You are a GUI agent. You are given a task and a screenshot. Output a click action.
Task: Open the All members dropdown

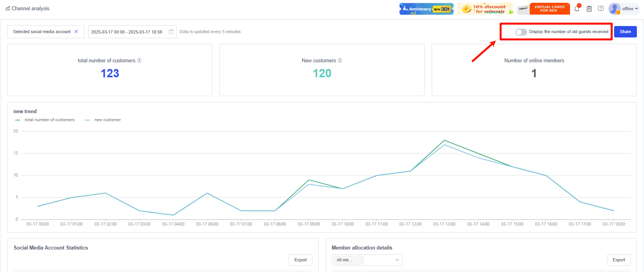click(367, 260)
